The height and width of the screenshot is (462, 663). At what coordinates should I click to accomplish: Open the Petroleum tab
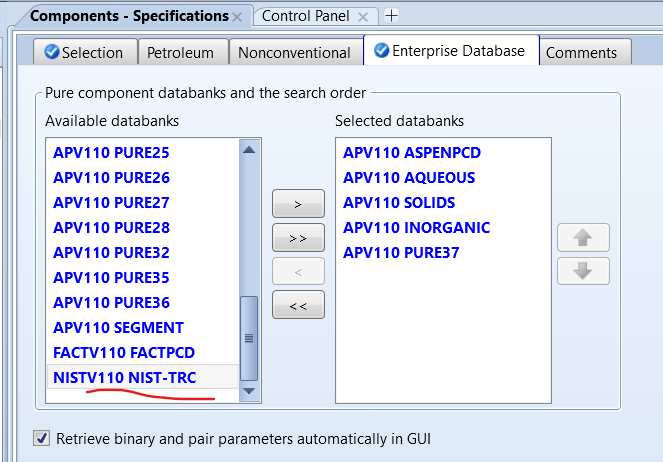pyautogui.click(x=182, y=53)
